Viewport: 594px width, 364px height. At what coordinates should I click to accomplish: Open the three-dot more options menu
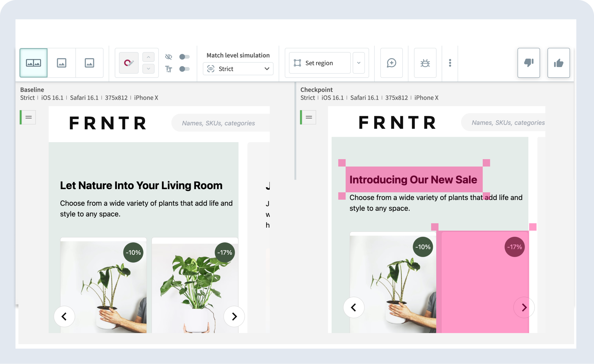[450, 63]
